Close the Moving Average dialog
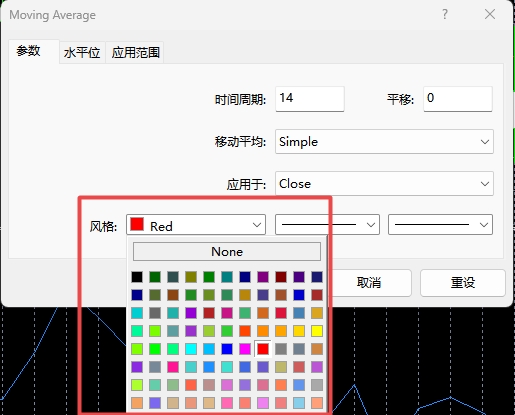This screenshot has height=415, width=515. click(x=490, y=14)
